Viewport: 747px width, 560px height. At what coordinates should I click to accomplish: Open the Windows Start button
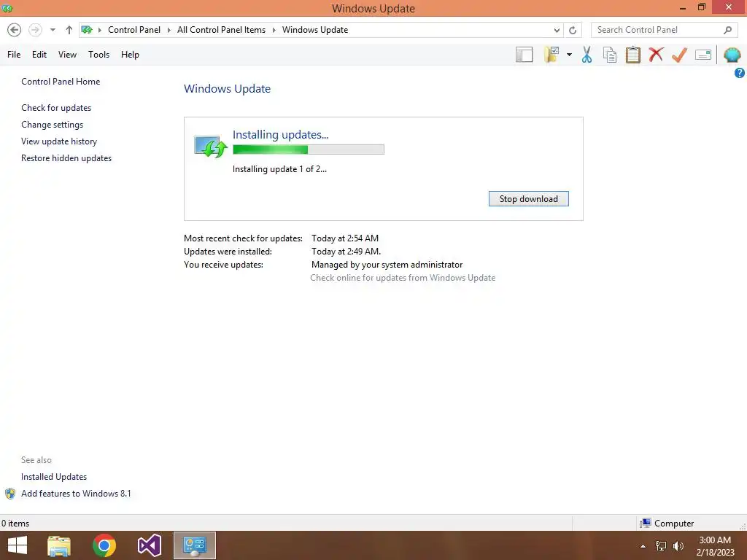18,545
